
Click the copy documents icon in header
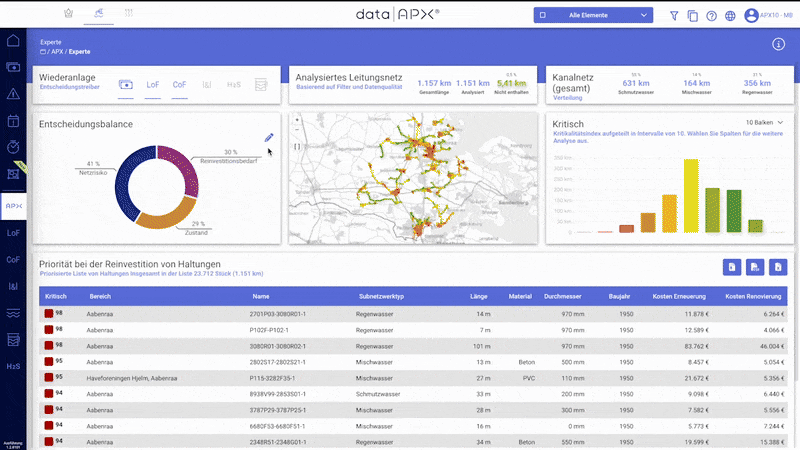click(693, 16)
